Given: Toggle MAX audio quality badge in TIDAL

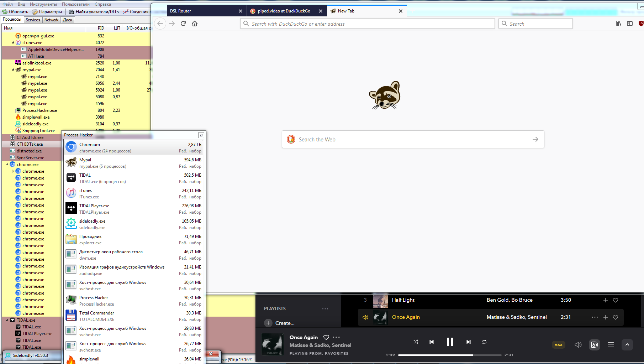Looking at the screenshot, I should 559,344.
